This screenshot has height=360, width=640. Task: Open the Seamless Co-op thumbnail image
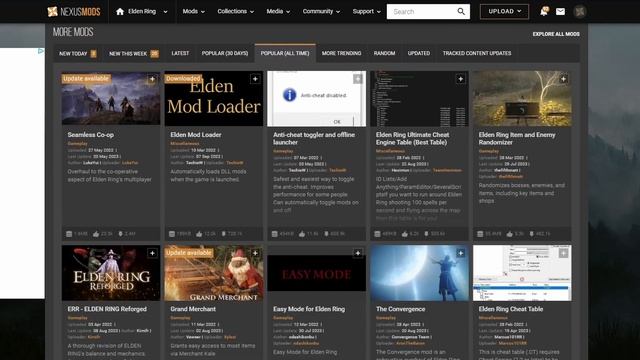(111, 98)
